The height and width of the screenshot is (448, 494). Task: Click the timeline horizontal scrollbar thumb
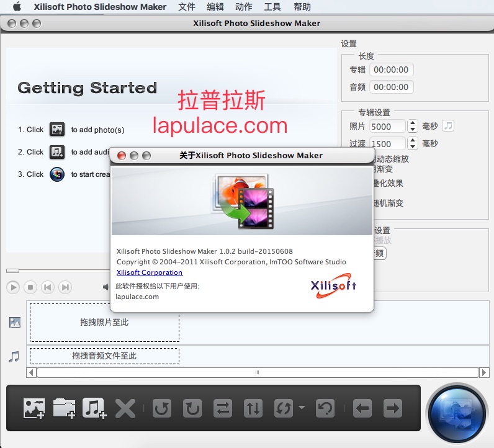click(x=258, y=372)
